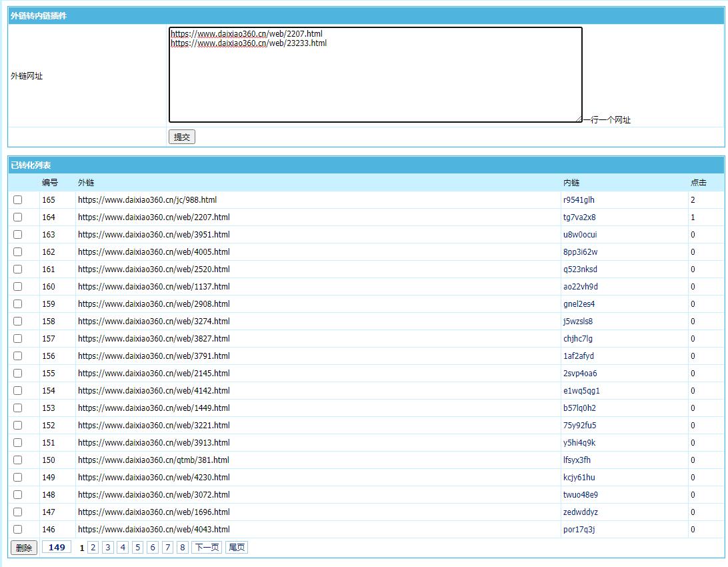Enable the checkbox for entry 155
Image resolution: width=728 pixels, height=567 pixels.
(18, 373)
